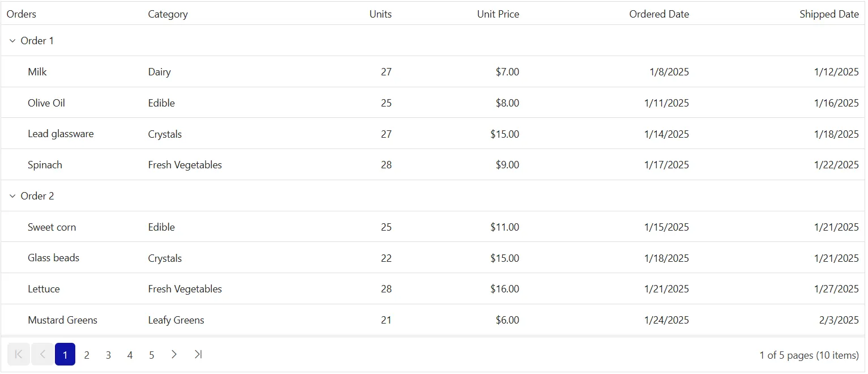Viewport: 868px width, 374px height.
Task: Open page 2 in the pager
Action: point(87,355)
